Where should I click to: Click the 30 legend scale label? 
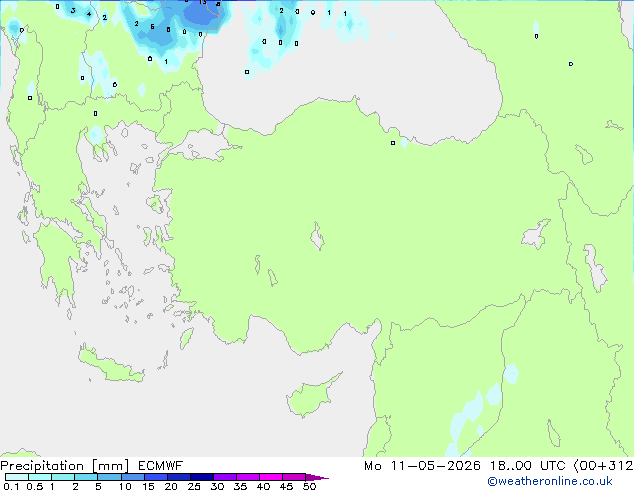pos(217,486)
